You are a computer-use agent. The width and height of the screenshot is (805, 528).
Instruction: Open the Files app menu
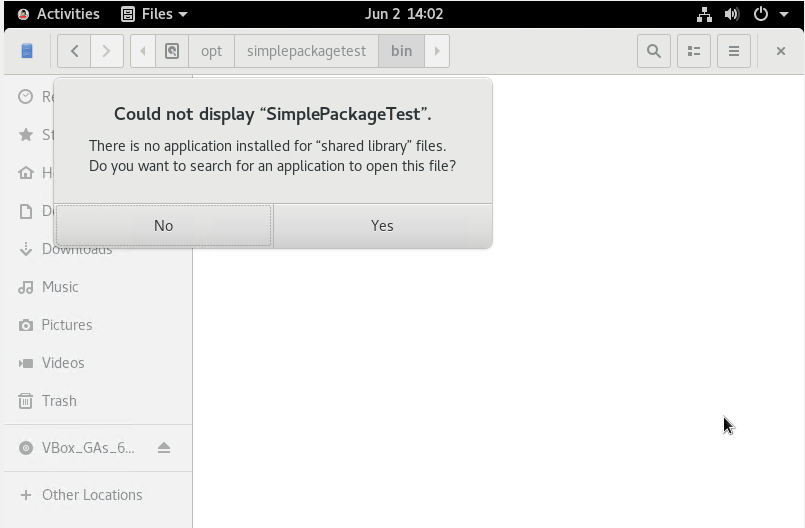154,14
